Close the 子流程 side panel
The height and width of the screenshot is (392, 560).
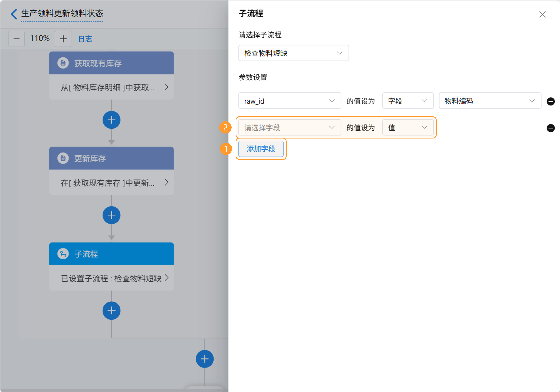point(542,14)
